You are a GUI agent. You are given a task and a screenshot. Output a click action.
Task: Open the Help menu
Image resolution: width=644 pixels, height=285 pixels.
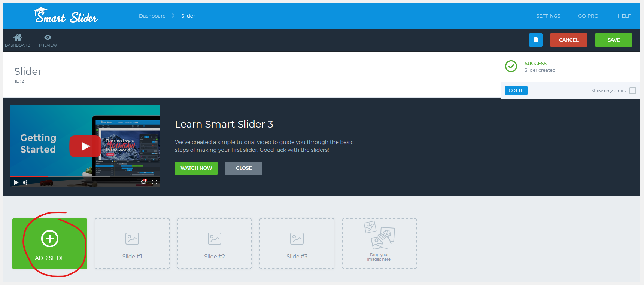point(625,16)
